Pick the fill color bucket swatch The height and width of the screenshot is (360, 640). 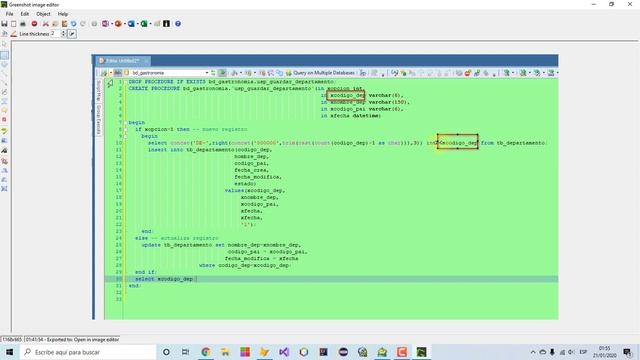(x=4, y=34)
